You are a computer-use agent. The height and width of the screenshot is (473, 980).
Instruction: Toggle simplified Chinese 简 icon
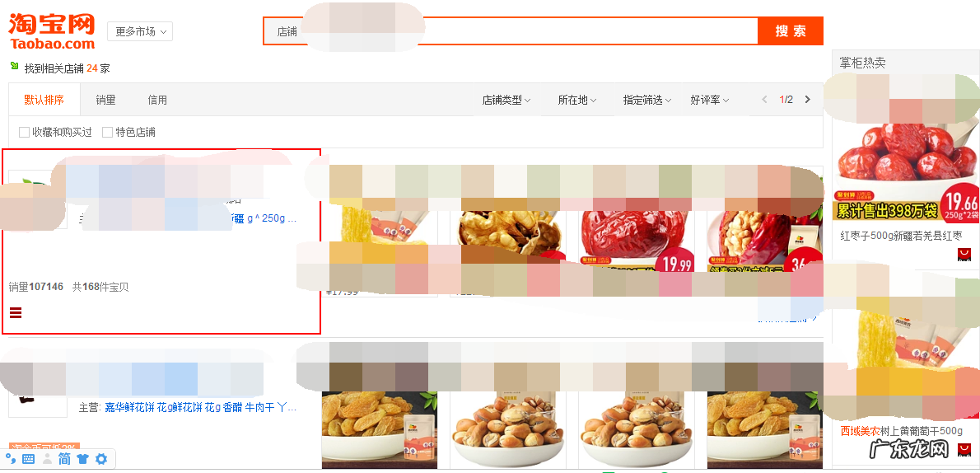coord(64,459)
